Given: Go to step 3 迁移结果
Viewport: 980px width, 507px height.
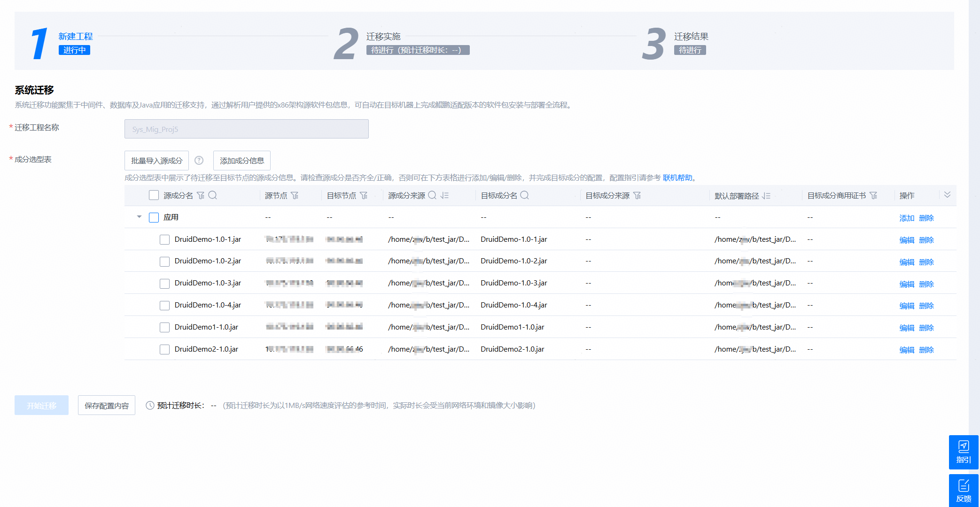Looking at the screenshot, I should [691, 37].
